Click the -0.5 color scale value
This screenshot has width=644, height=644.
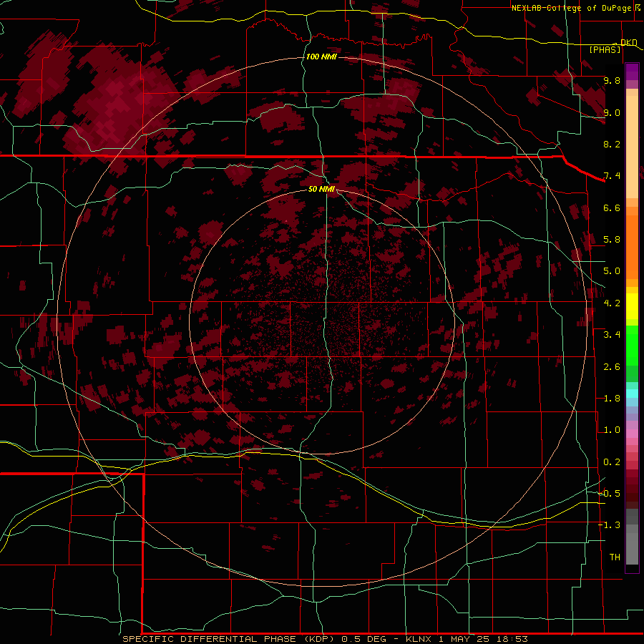609,493
